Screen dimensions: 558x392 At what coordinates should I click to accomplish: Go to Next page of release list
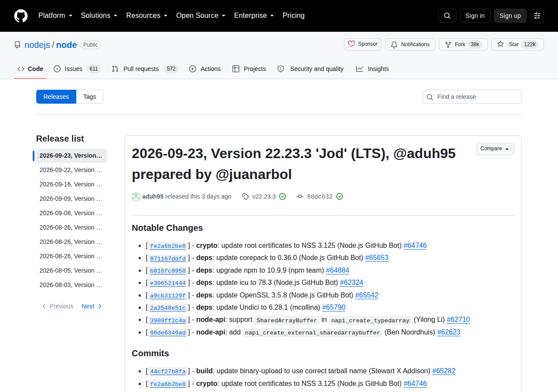click(92, 306)
